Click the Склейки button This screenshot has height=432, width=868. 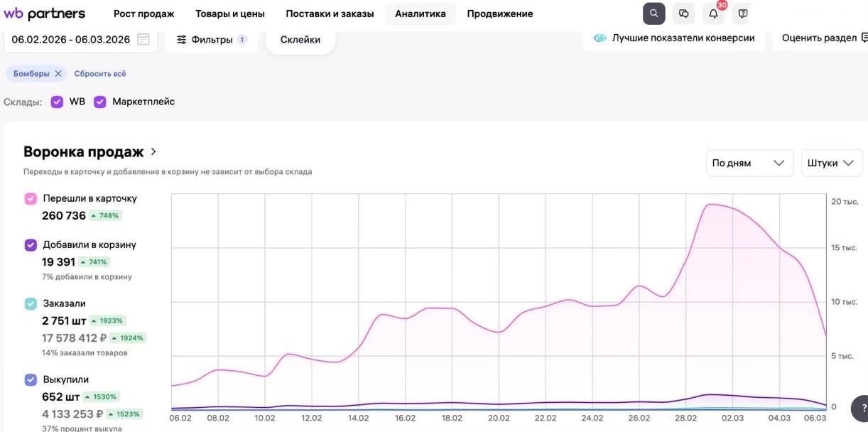[300, 40]
